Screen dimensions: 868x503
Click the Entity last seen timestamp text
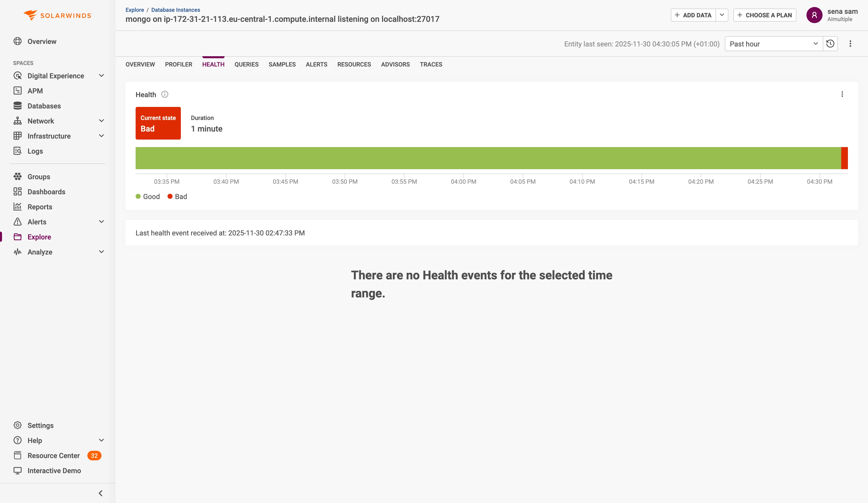(x=642, y=44)
